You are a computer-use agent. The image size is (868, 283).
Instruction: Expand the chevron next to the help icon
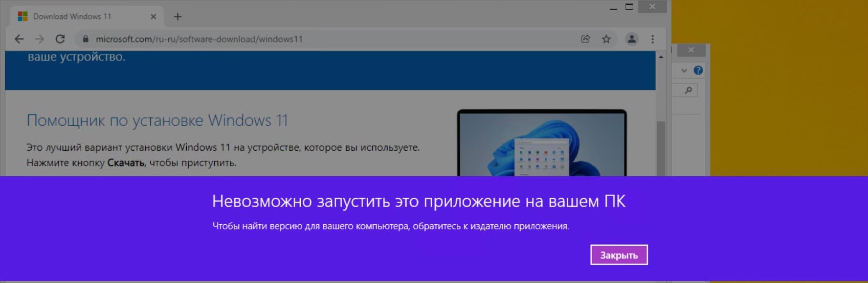(x=684, y=70)
